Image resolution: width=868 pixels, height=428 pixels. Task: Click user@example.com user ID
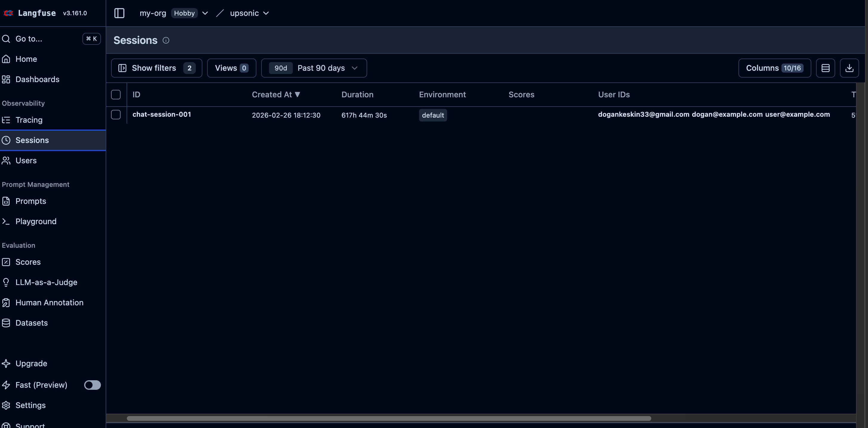[797, 115]
